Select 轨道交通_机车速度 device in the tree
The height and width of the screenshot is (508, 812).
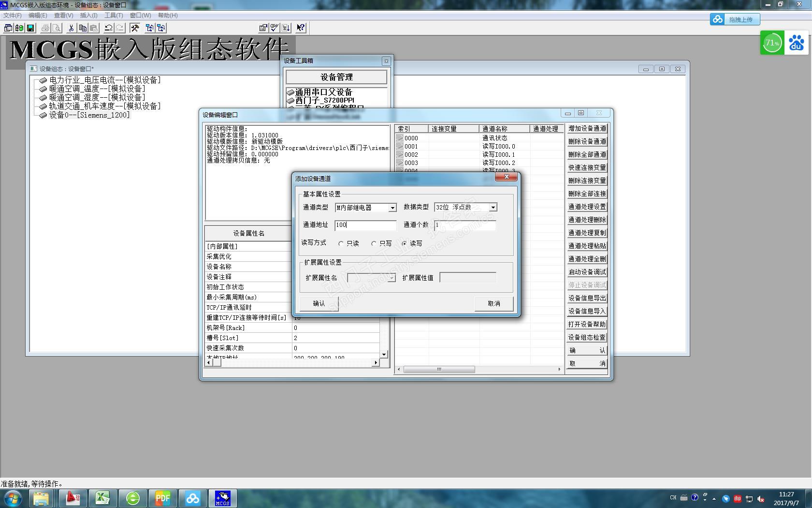pyautogui.click(x=105, y=106)
